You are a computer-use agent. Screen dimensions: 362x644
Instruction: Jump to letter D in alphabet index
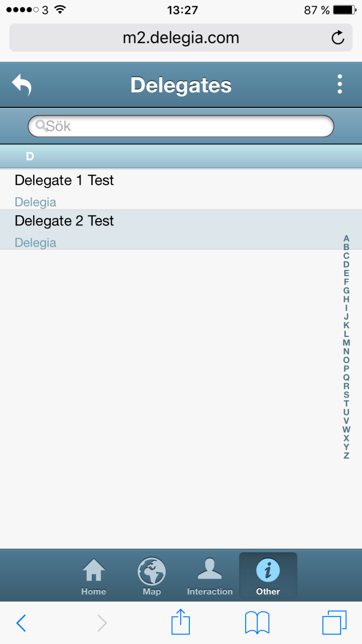pos(346,265)
